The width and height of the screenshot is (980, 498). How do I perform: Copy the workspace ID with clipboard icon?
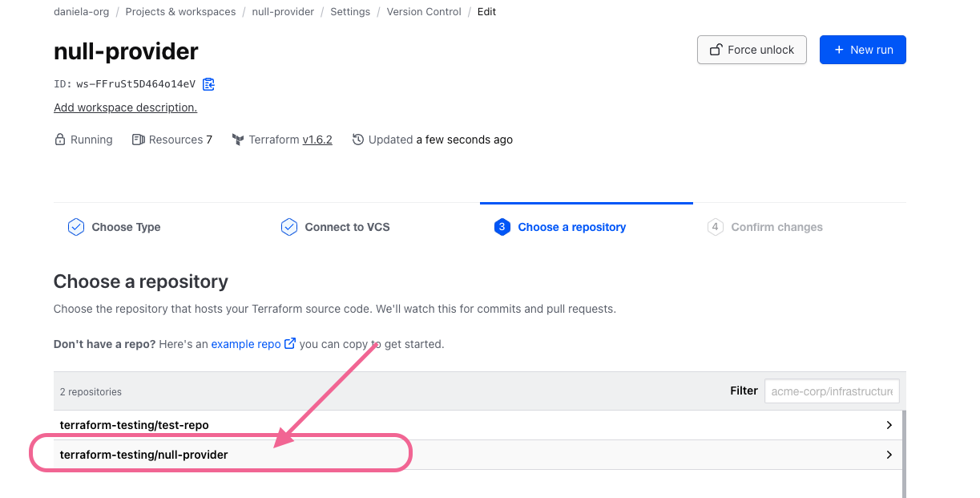tap(208, 84)
